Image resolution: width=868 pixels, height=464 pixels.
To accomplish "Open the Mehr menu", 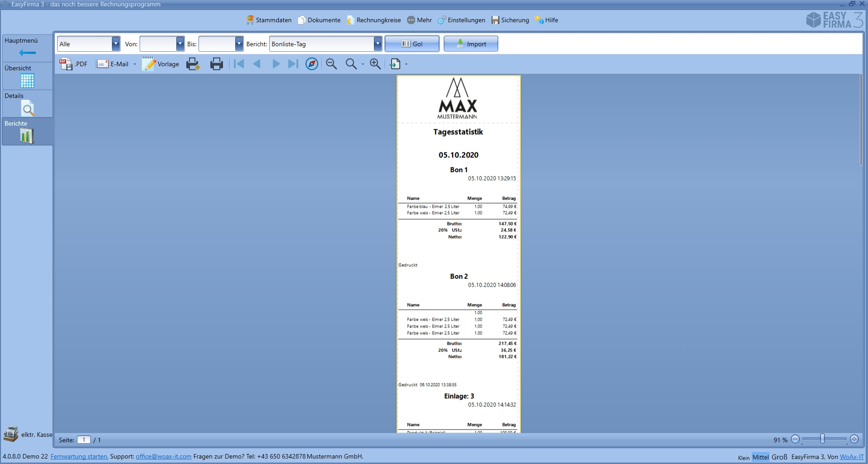I will pyautogui.click(x=419, y=20).
